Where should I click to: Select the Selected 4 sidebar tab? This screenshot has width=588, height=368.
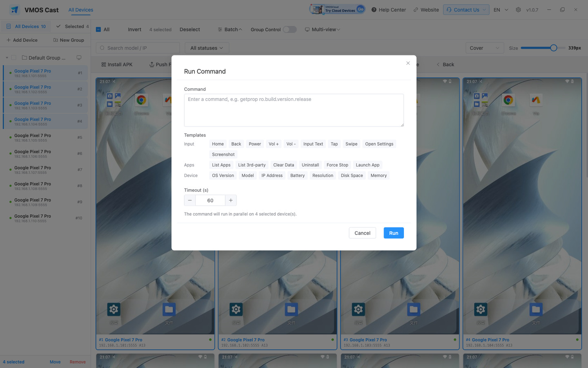click(x=72, y=27)
